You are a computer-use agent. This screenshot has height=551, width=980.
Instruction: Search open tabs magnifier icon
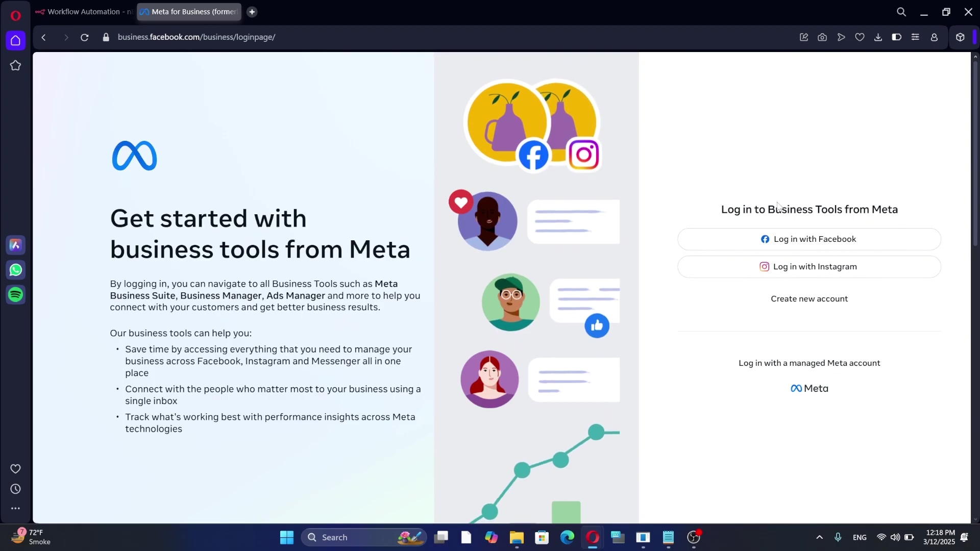click(x=901, y=12)
